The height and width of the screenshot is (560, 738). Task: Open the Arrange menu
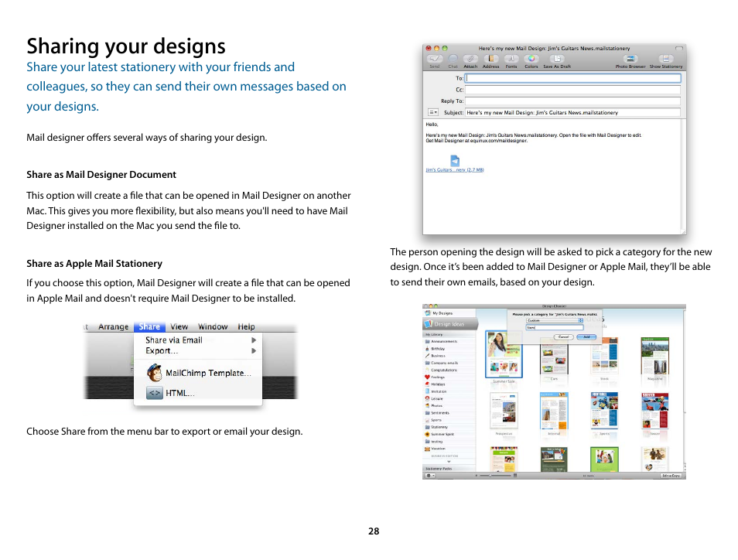[x=114, y=326]
